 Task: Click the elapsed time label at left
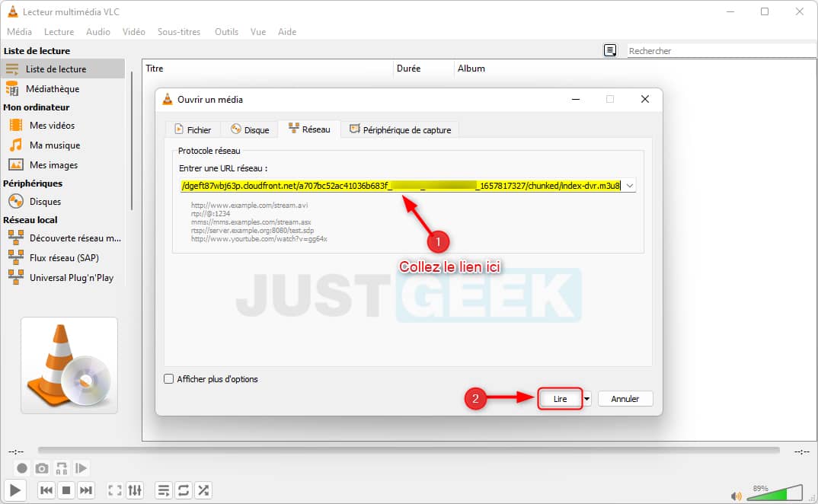[16, 451]
